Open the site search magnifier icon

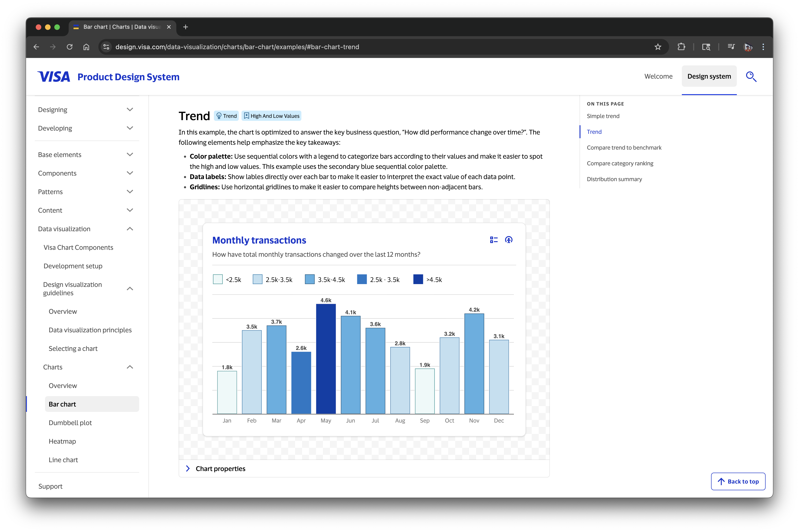pyautogui.click(x=751, y=77)
